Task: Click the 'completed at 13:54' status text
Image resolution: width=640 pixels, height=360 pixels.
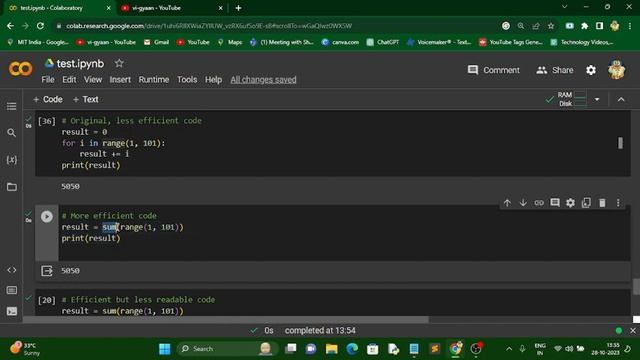Action: pos(320,331)
